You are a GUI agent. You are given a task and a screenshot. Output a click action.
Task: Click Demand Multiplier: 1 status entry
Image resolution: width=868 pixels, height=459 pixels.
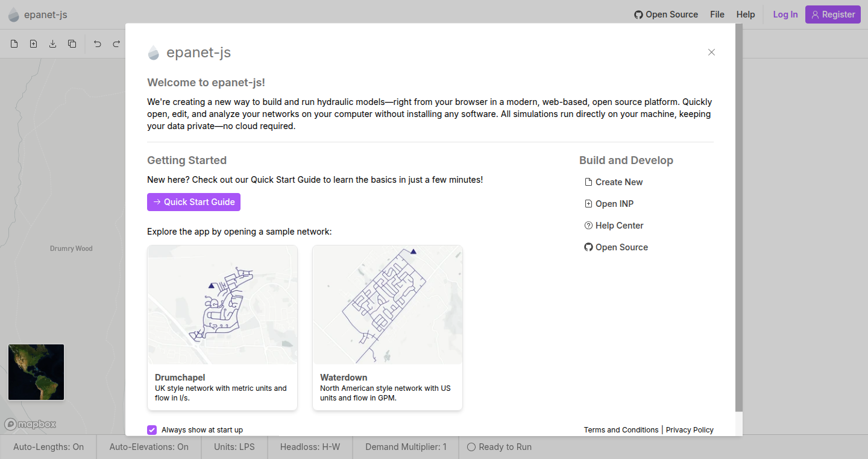point(406,447)
